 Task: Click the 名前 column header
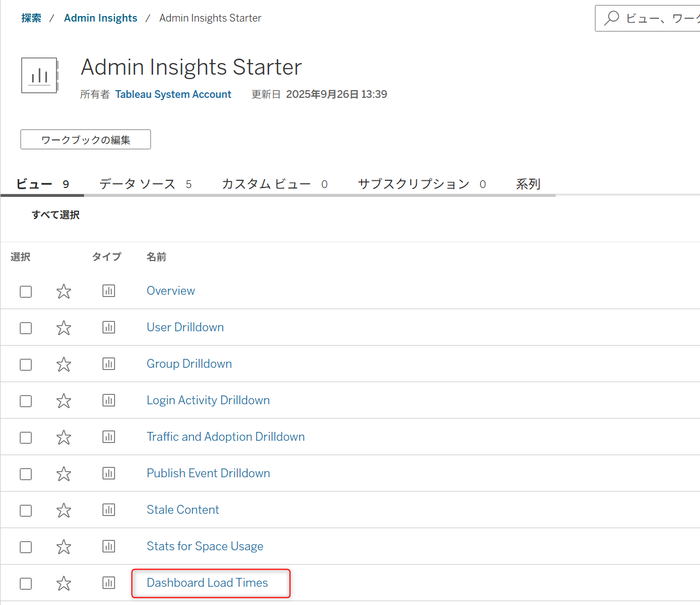[x=156, y=257]
